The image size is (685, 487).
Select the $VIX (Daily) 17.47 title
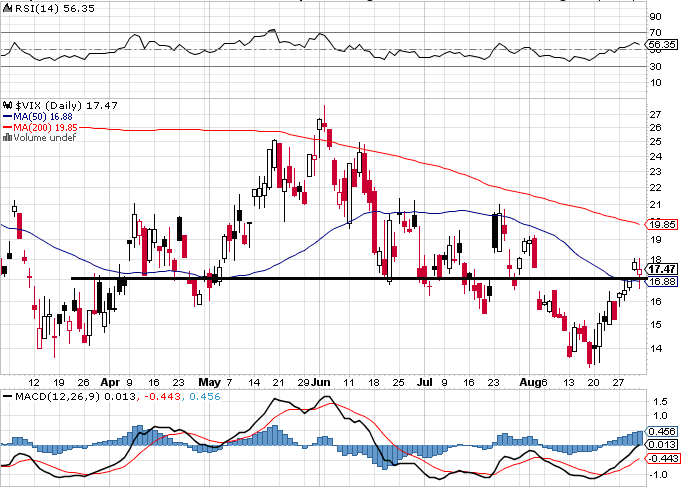tap(66, 105)
